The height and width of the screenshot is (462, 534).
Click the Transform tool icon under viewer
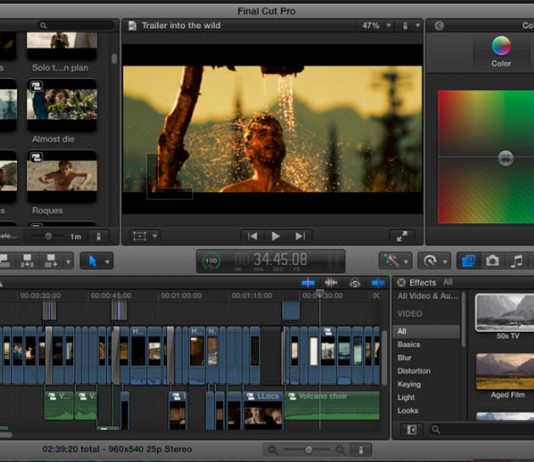[x=140, y=236]
